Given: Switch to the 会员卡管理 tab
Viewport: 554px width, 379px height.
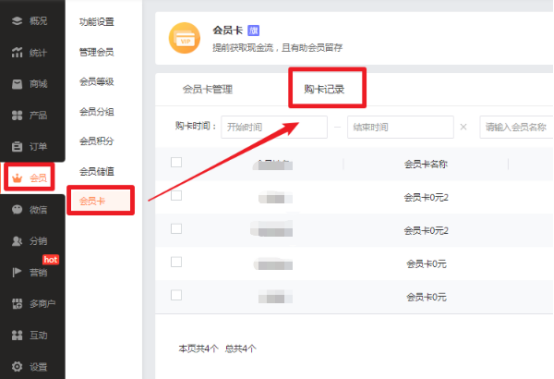Looking at the screenshot, I should (207, 89).
